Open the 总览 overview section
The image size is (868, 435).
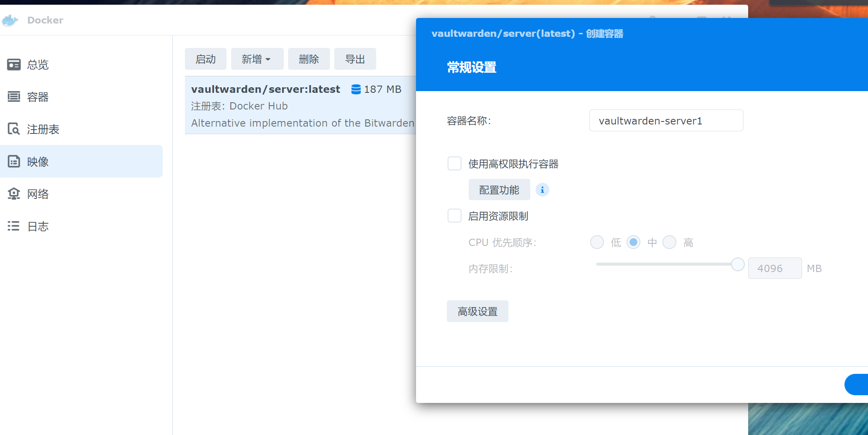[81, 65]
